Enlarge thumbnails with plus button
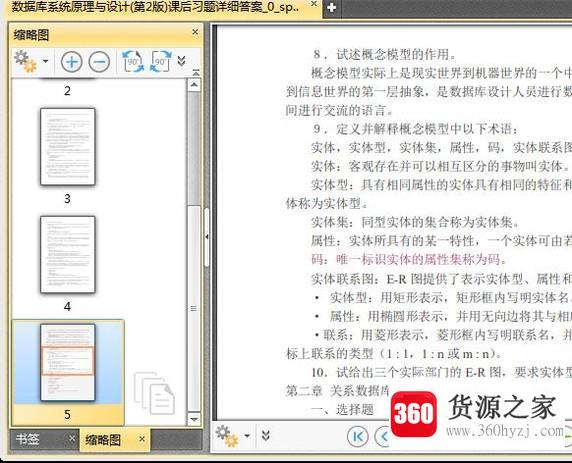This screenshot has height=463, width=572. pyautogui.click(x=72, y=61)
